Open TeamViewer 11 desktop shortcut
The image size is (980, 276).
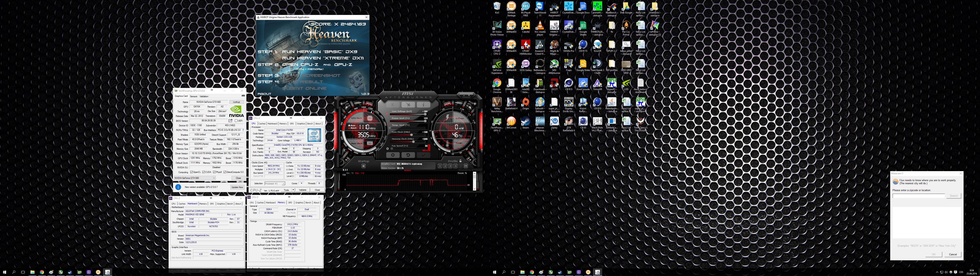[540, 9]
